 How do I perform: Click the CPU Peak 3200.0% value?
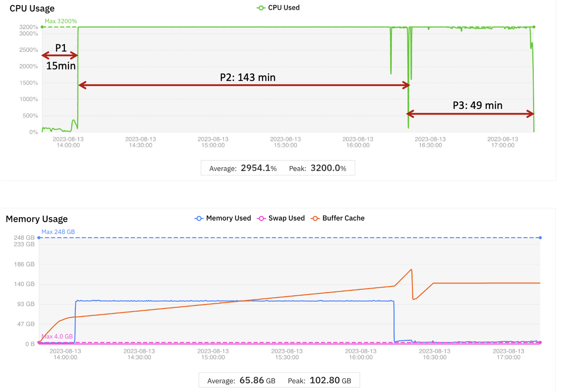[328, 168]
